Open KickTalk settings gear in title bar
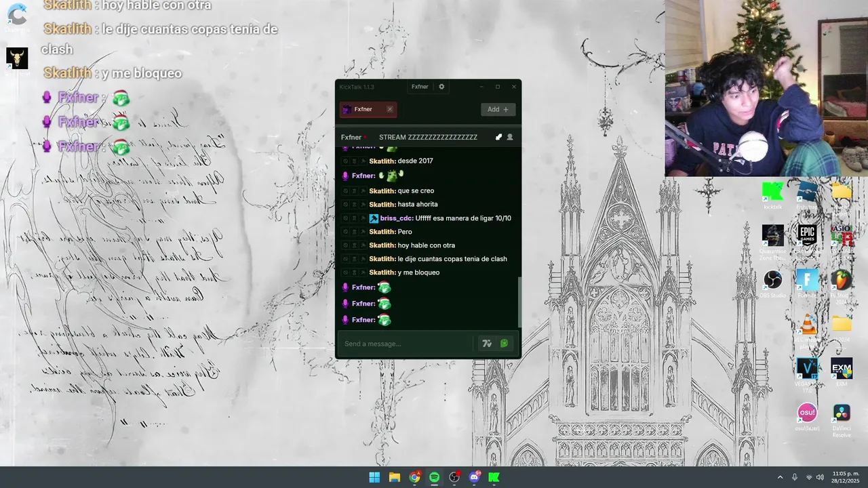868x488 pixels. click(x=442, y=87)
